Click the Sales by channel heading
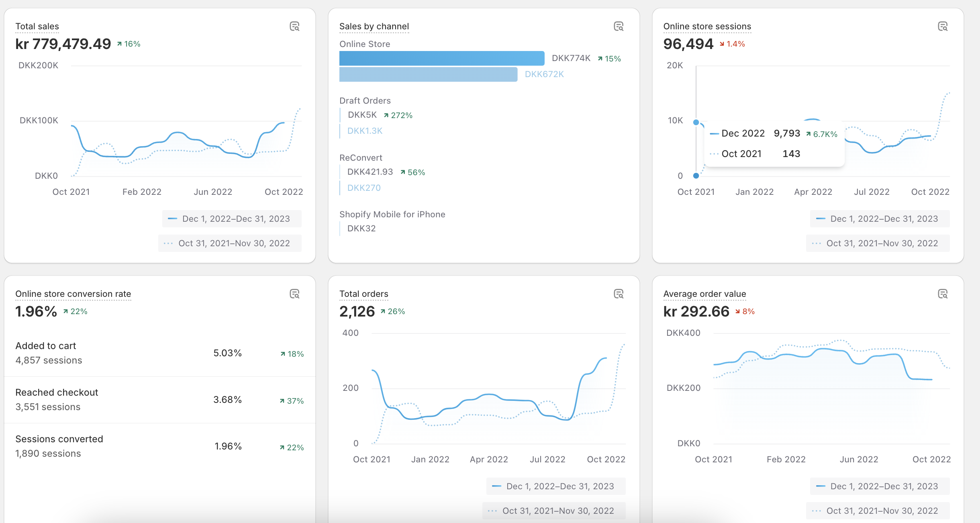 click(x=374, y=27)
